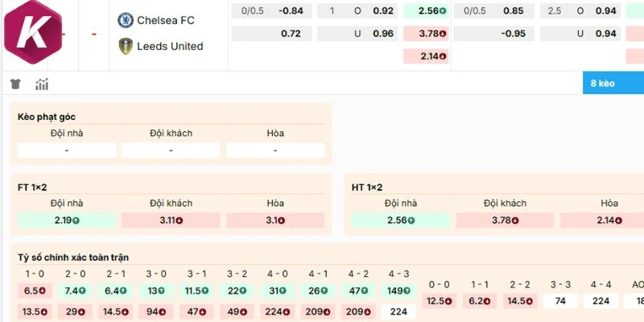Click the Chelsea FC club crest
The image size is (644, 322).
126,20
